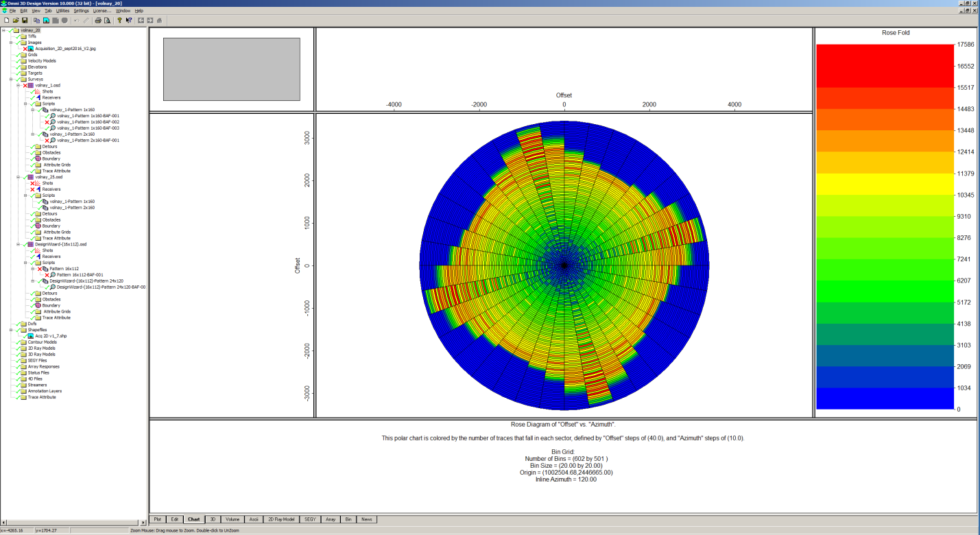Switch to the Volume tab
This screenshot has height=535, width=980.
point(232,520)
